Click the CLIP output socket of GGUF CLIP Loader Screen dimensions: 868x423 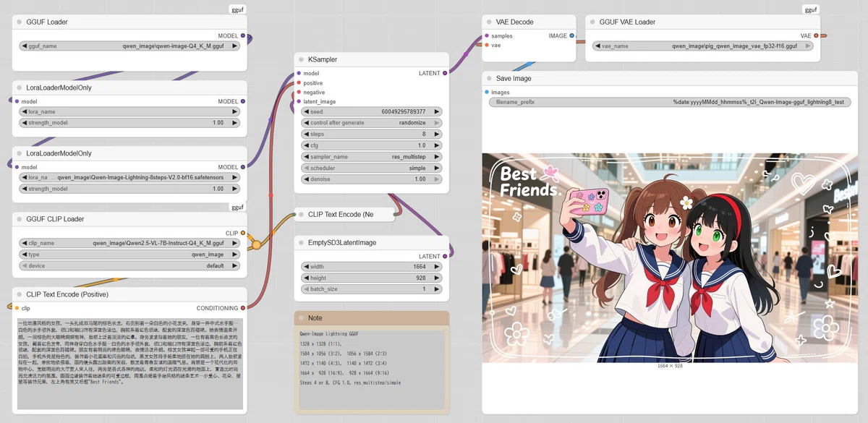pyautogui.click(x=242, y=233)
